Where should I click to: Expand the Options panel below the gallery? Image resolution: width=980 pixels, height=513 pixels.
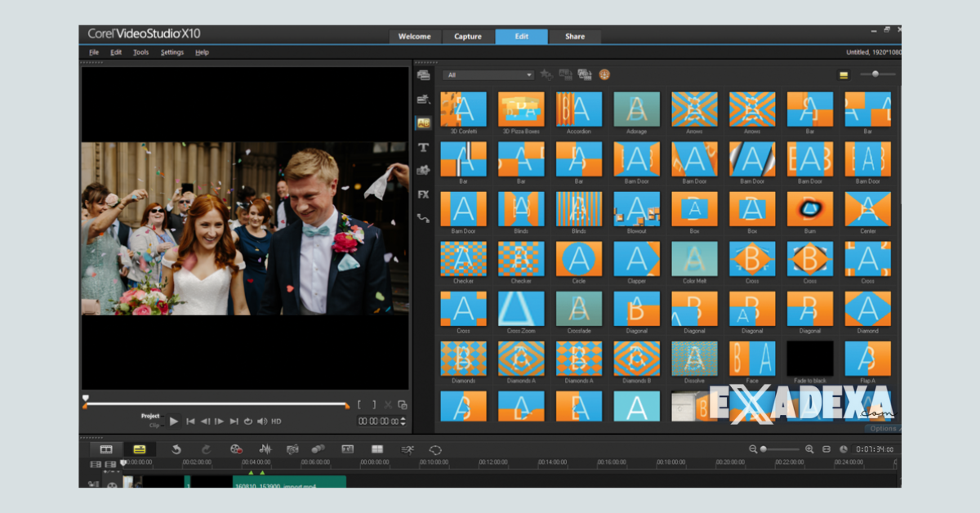coord(882,427)
